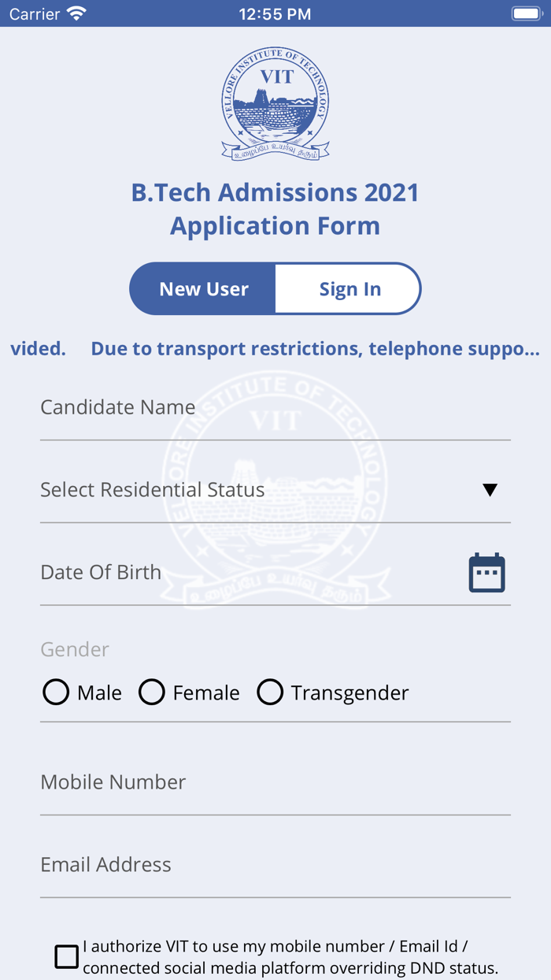This screenshot has height=980, width=551.
Task: Check the DND authorization checkbox
Action: [x=65, y=956]
